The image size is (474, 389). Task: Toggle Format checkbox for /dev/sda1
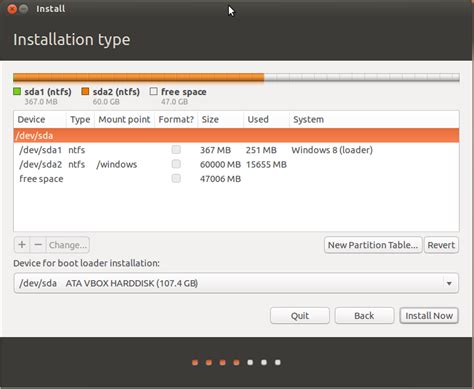[x=176, y=150]
